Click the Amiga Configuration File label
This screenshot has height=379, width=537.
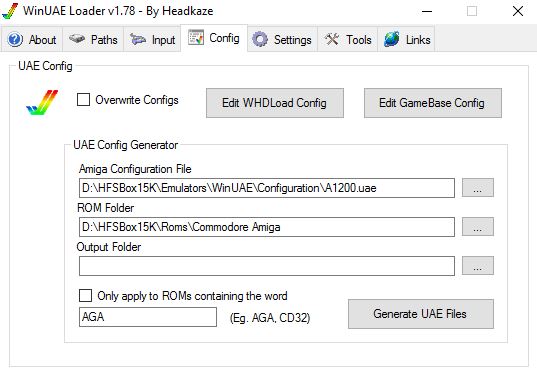135,169
